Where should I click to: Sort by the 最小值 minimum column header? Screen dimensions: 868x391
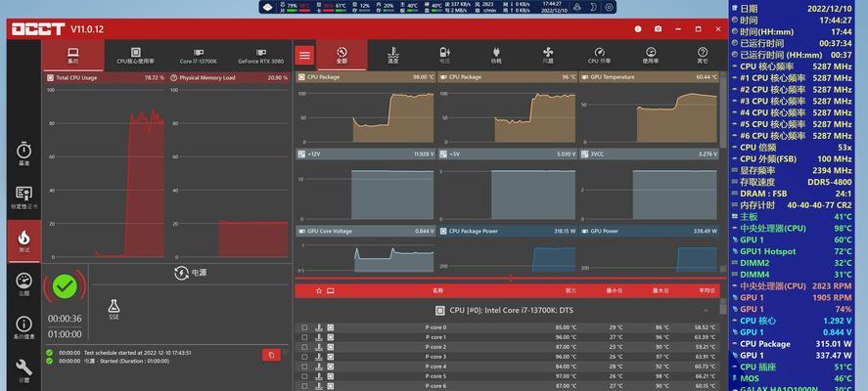614,290
